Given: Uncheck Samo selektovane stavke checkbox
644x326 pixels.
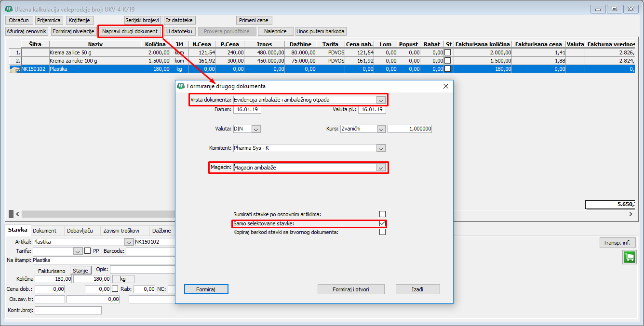Looking at the screenshot, I should point(382,223).
